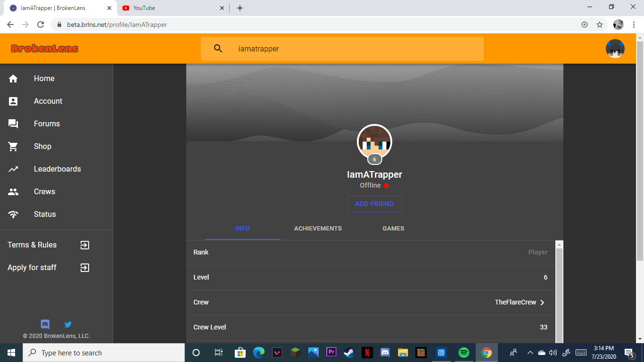Switch to the ACHIEVEMENTS tab
644x362 pixels.
318,229
